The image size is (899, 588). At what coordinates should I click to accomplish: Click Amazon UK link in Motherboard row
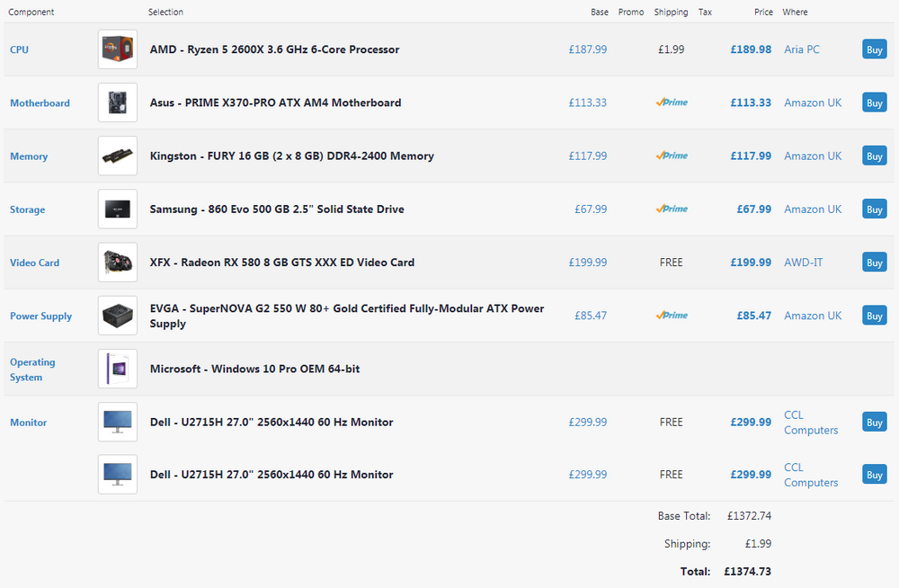click(x=813, y=102)
